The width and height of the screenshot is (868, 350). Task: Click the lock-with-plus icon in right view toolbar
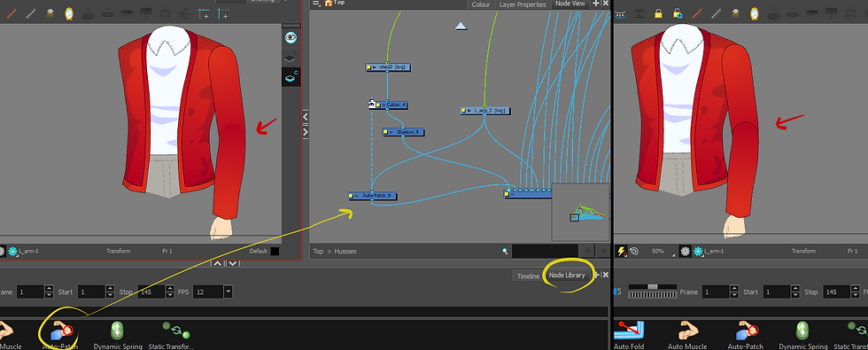[x=678, y=13]
